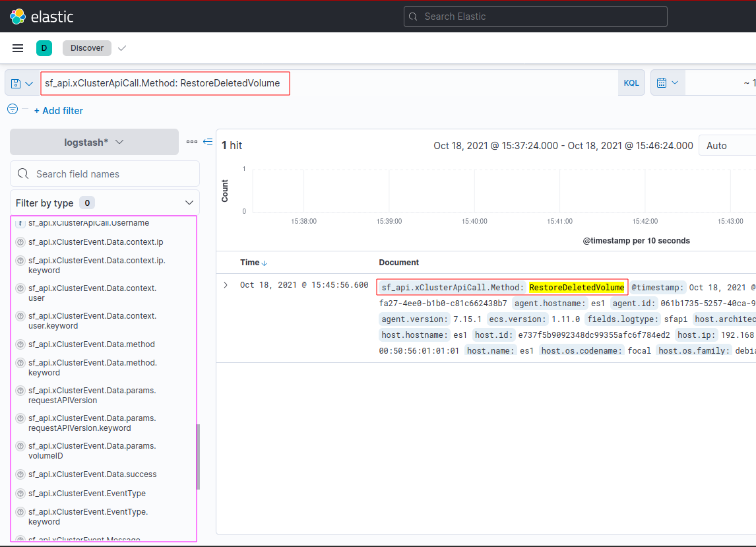This screenshot has width=756, height=547.
Task: Click the Elastic logo
Action: [42, 16]
